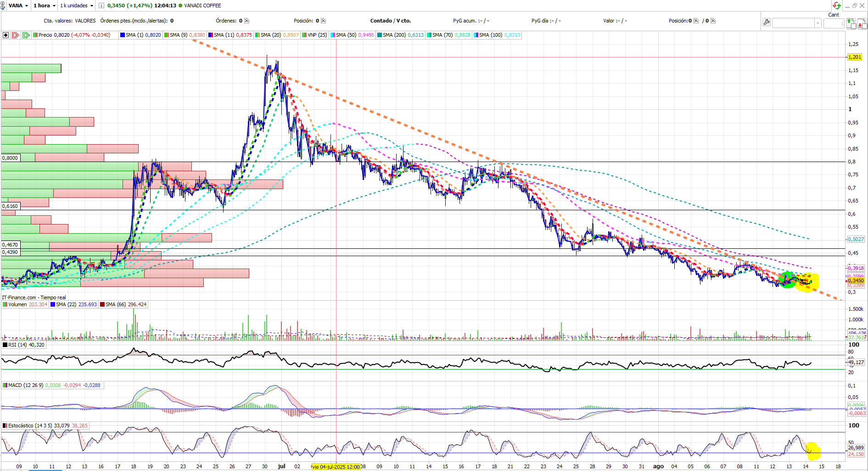The width and height of the screenshot is (868, 471).
Task: Open the wrench settings icon
Action: pos(767,22)
